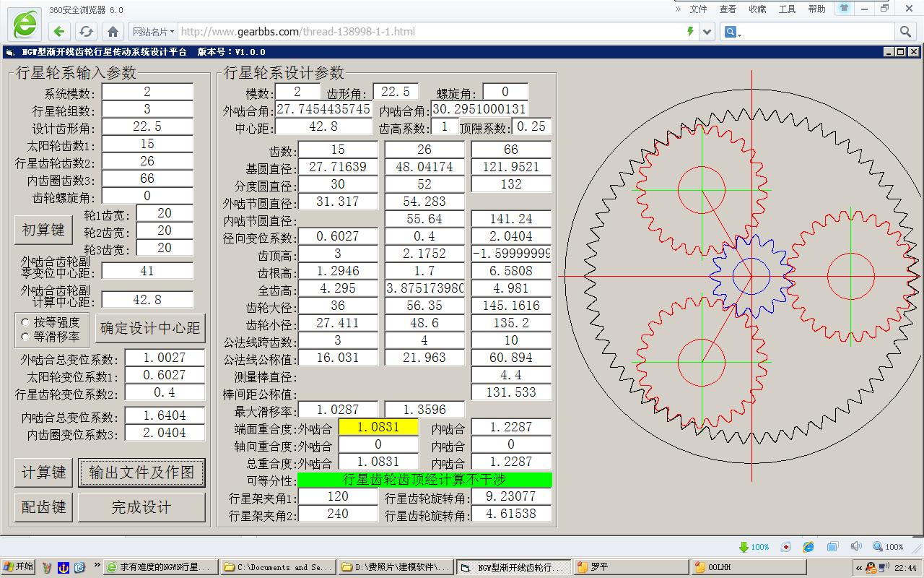Click the 太阳轮齿数1 input field
Image resolution: width=924 pixels, height=578 pixels.
point(147,144)
